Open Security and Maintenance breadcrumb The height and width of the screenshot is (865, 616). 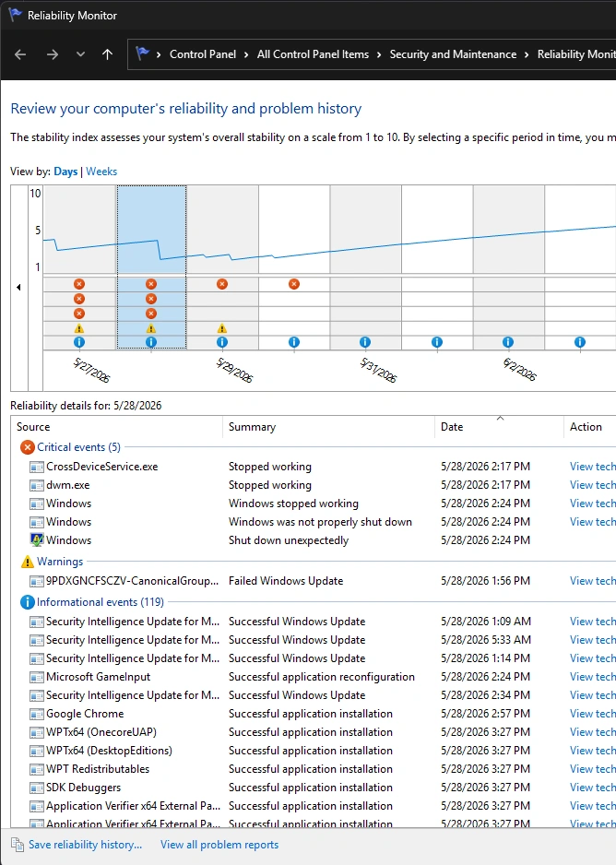click(453, 54)
